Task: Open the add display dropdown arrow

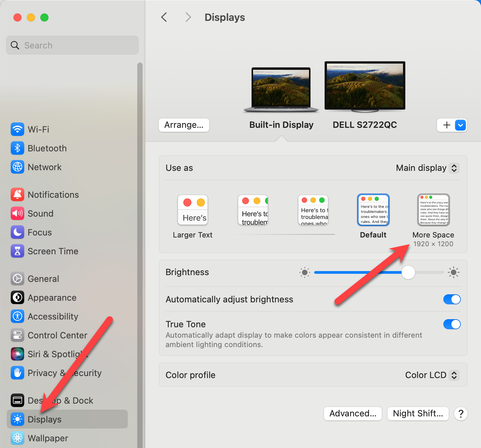Action: tap(460, 125)
